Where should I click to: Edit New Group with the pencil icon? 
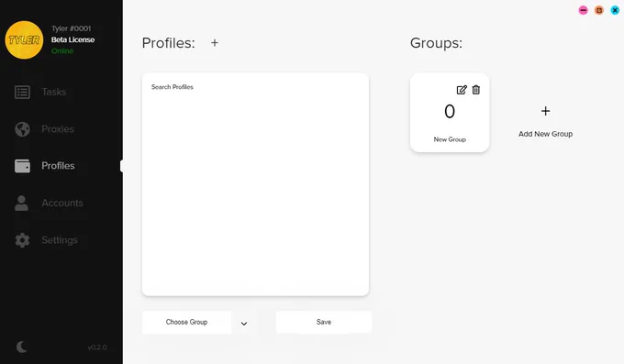point(462,90)
